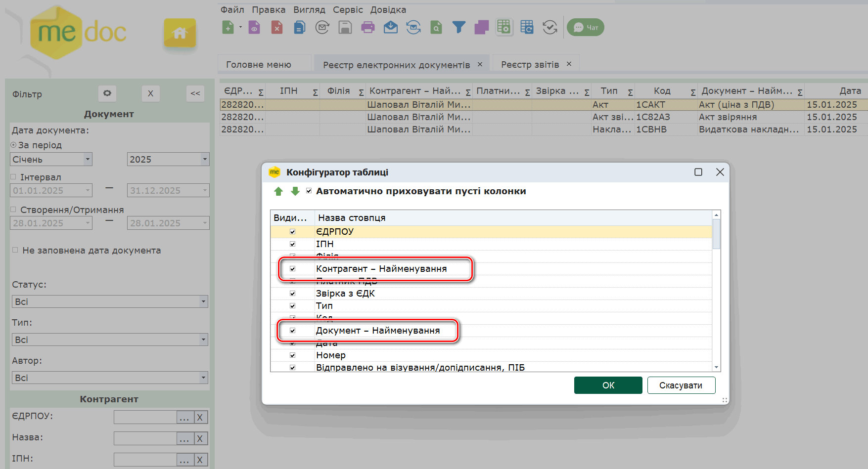Uncheck visibility for ЄДРПОУ column
868x469 pixels.
tap(292, 232)
